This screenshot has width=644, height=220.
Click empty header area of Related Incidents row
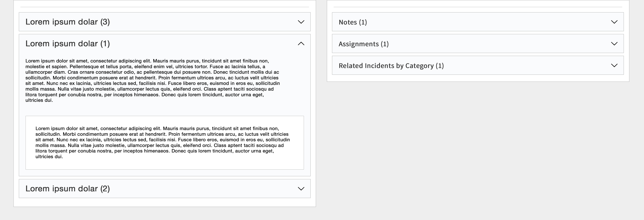pos(525,65)
